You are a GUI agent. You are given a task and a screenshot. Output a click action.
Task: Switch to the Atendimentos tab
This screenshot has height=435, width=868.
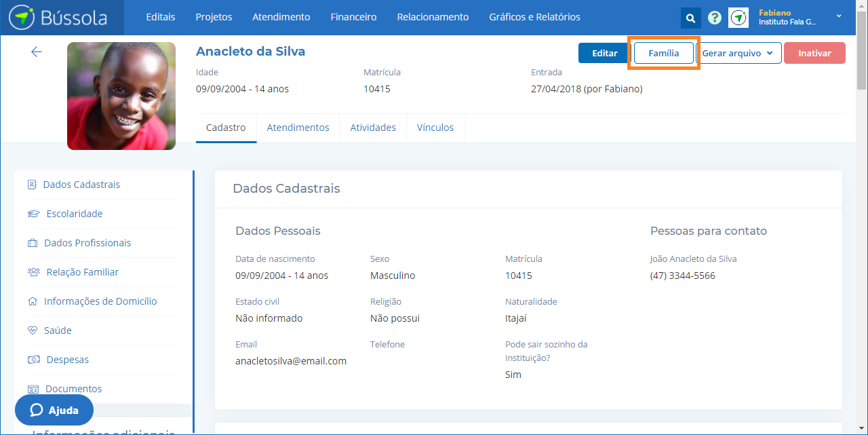tap(298, 128)
